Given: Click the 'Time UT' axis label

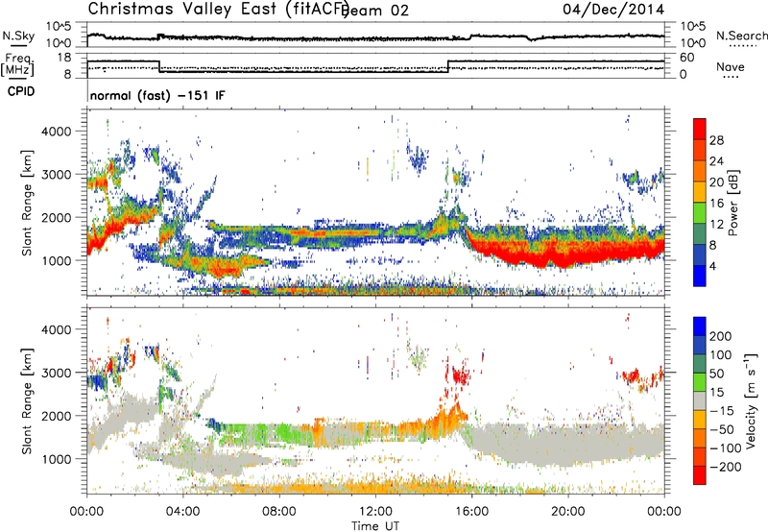Looking at the screenshot, I should [375, 525].
